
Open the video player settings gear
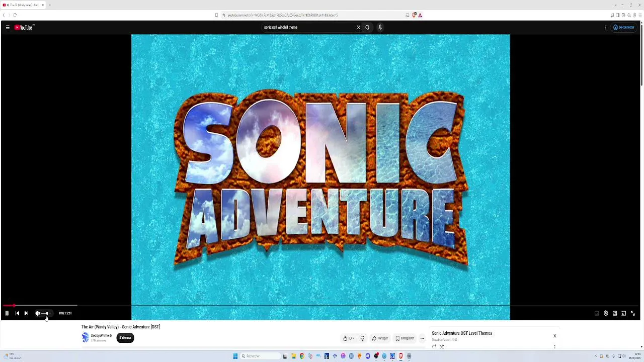(x=606, y=313)
